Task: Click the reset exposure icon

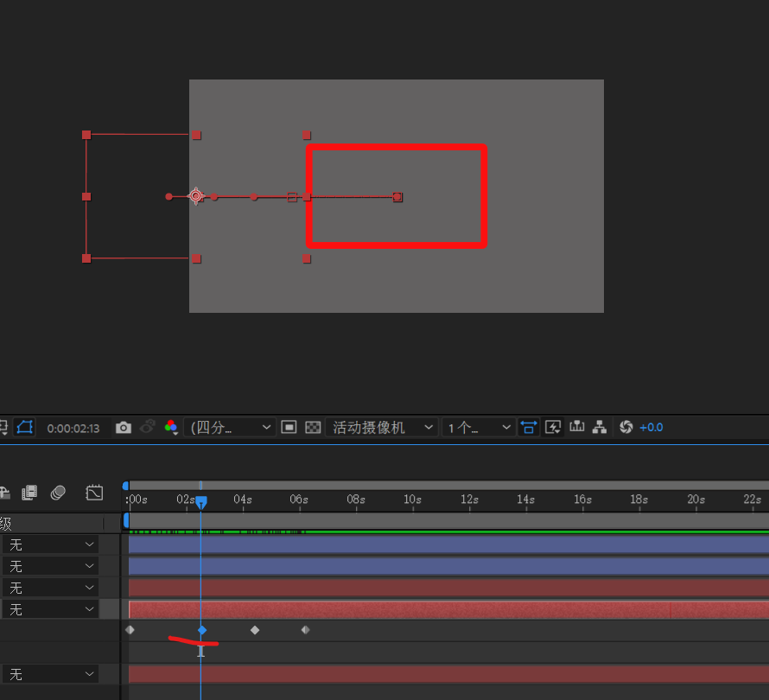Action: tap(626, 427)
